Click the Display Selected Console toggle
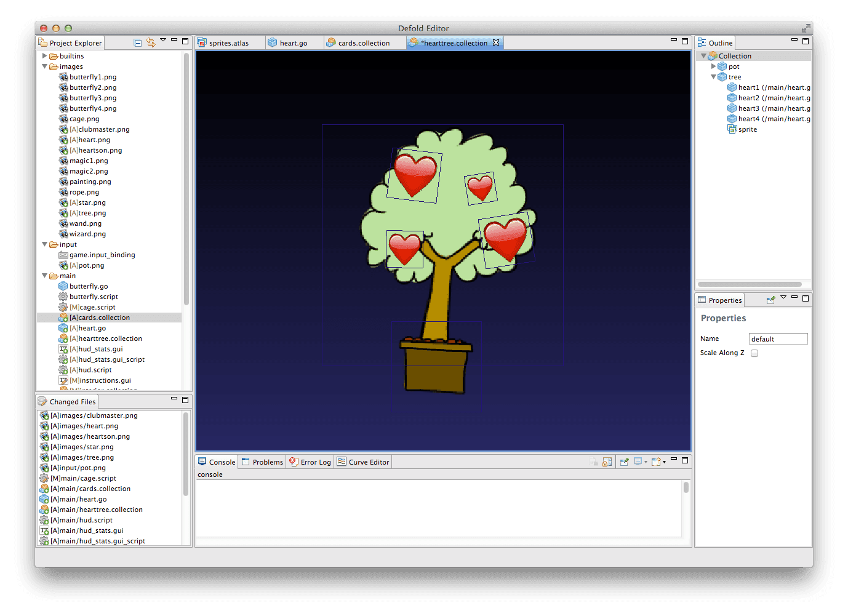Viewport: 848px width, 616px height. [637, 462]
